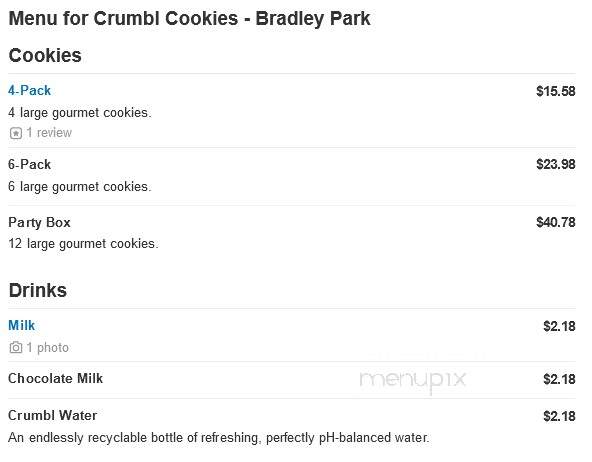
Task: Click the $23.98 price for 6-Pack
Action: tap(556, 164)
